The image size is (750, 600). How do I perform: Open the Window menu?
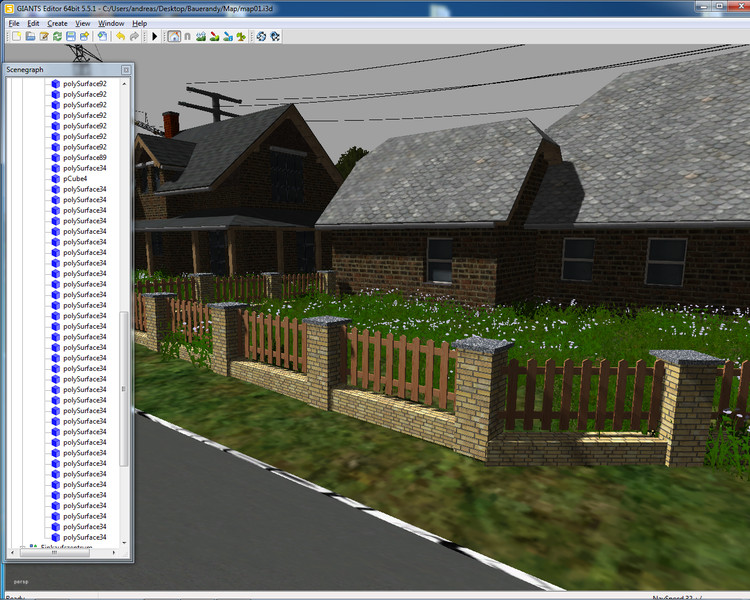(111, 23)
